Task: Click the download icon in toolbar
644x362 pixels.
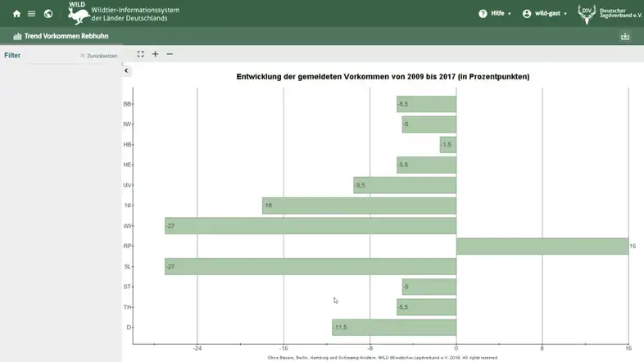Action: coord(626,36)
